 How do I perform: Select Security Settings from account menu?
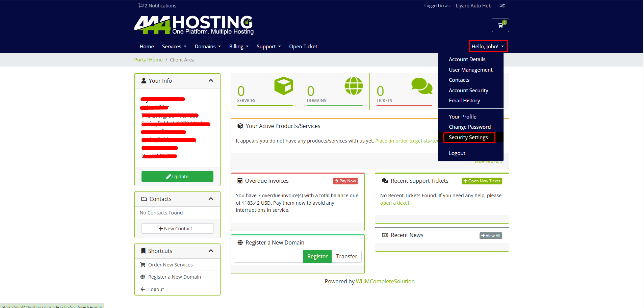coord(468,137)
